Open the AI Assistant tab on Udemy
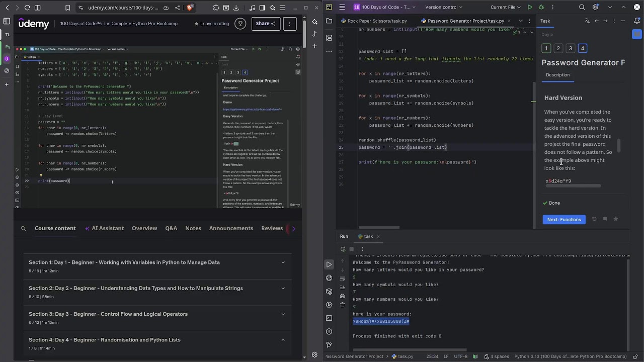Screen dimensions: 644x362 click(x=104, y=228)
